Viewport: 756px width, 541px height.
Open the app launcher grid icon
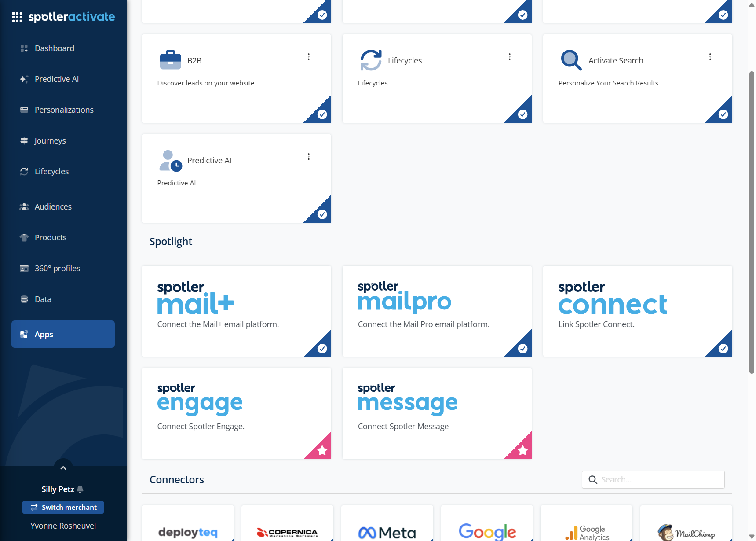17,17
